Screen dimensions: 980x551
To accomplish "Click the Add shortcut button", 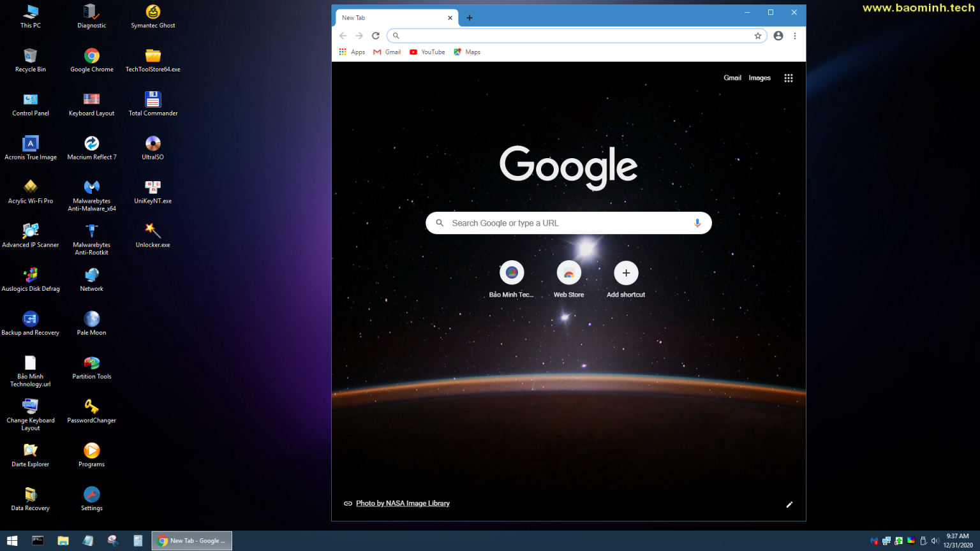I will 626,279.
